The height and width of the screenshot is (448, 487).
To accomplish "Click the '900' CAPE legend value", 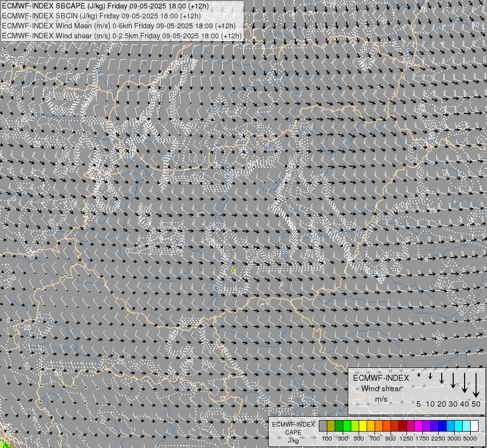I will tap(390, 439).
